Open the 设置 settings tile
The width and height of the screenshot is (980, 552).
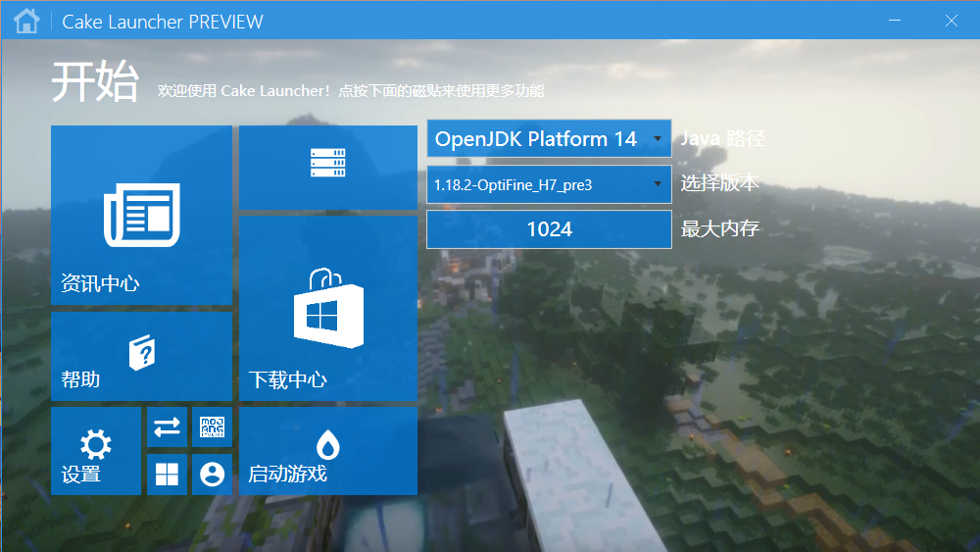tap(96, 451)
